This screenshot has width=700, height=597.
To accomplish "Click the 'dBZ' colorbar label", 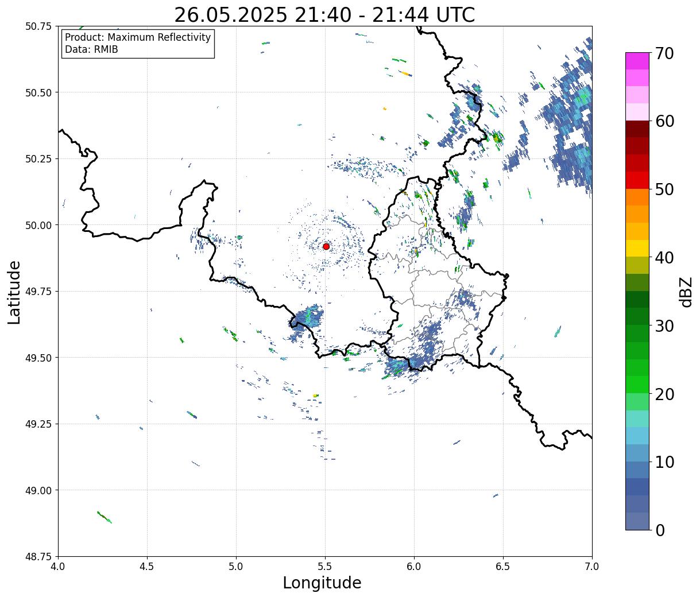I will tap(686, 292).
